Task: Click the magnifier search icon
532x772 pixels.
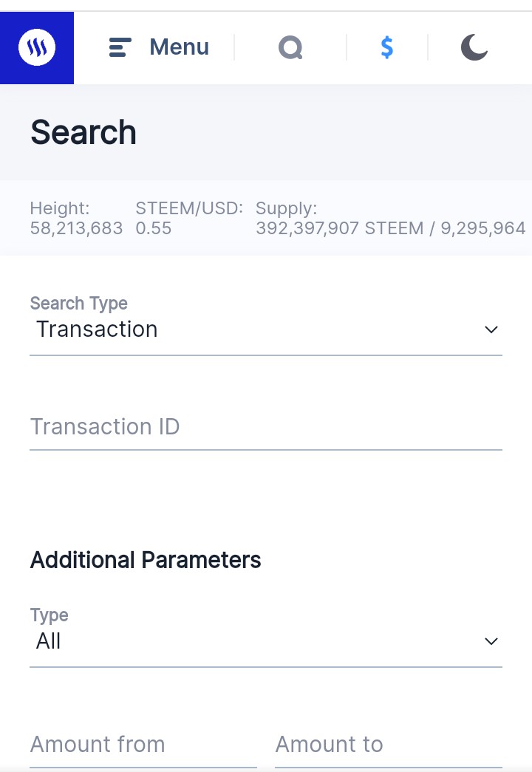Action: click(290, 48)
